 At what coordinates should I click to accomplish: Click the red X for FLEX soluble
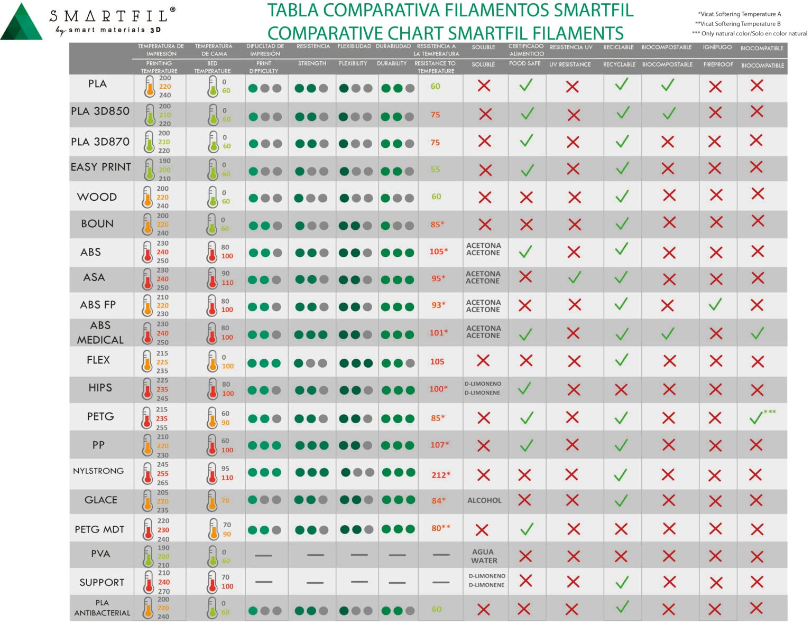[483, 361]
